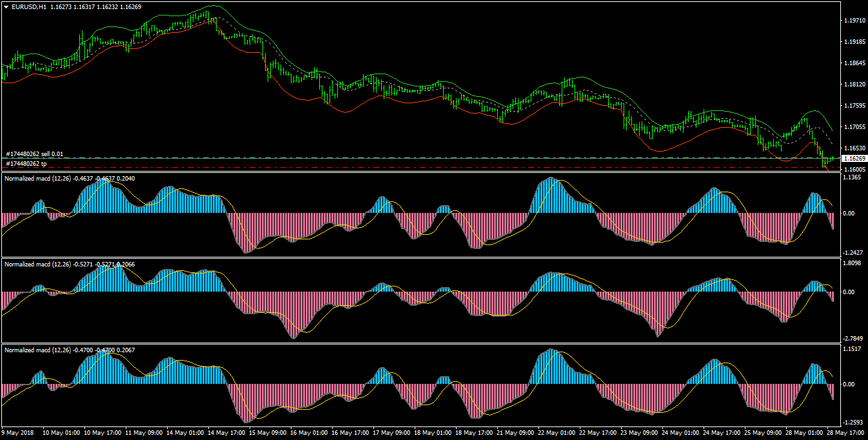Click the 10 May 17:00 time axis label
The image size is (868, 440).
pyautogui.click(x=103, y=433)
